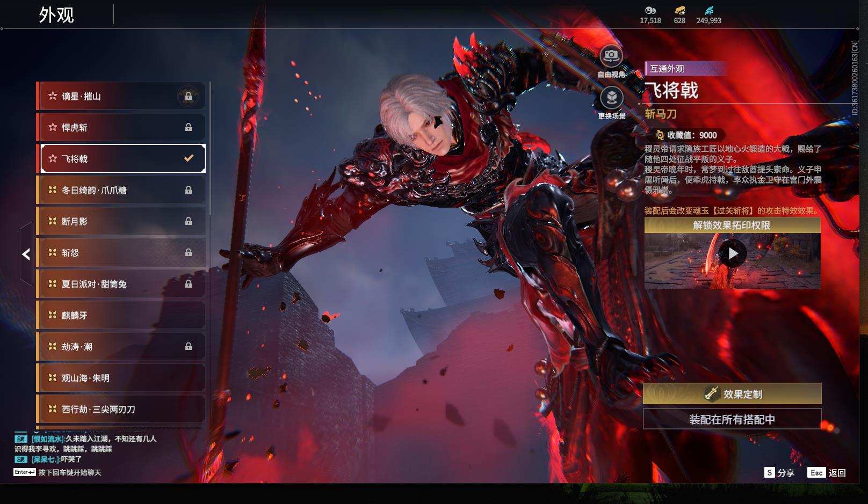The height and width of the screenshot is (504, 868).
Task: Click the lock icon on 冬日绮韵·爪爪糖
Action: click(189, 190)
